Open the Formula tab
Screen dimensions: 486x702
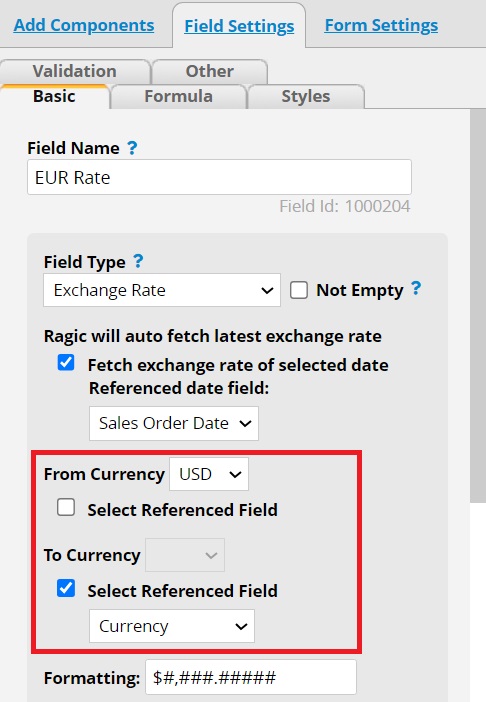179,96
